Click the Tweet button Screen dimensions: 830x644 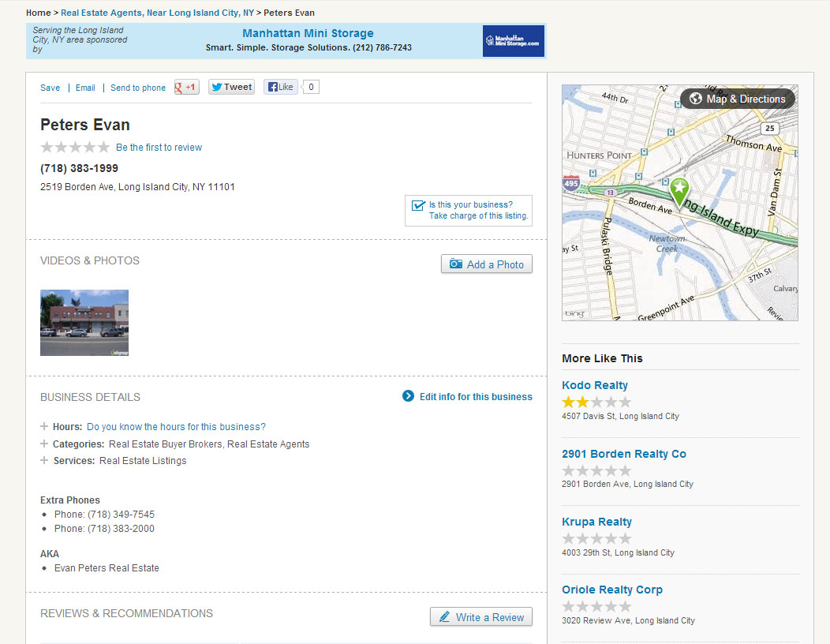pyautogui.click(x=231, y=88)
